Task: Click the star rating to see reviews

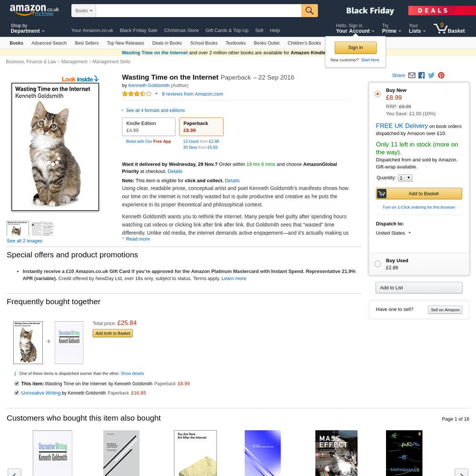Action: [x=137, y=94]
